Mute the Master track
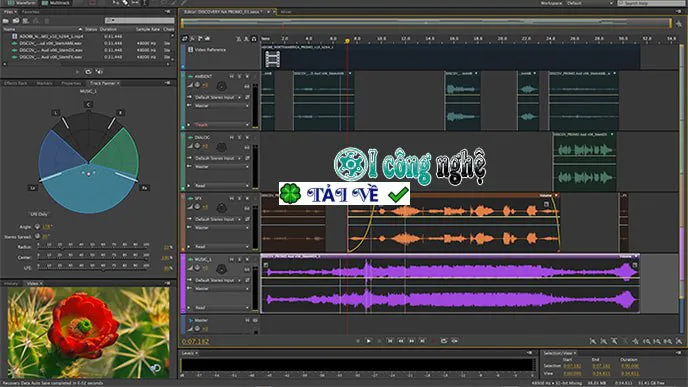 pyautogui.click(x=247, y=320)
